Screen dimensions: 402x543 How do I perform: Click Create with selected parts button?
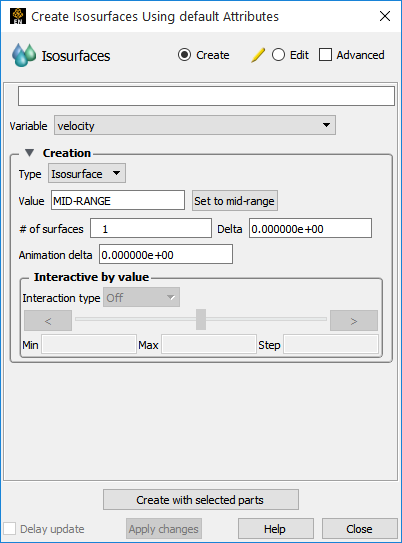[201, 499]
